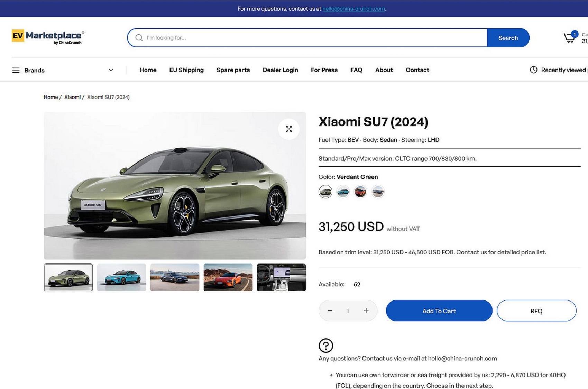Screen dimensions: 588x389
Task: Select the Verdant Green color swatch
Action: [x=325, y=192]
